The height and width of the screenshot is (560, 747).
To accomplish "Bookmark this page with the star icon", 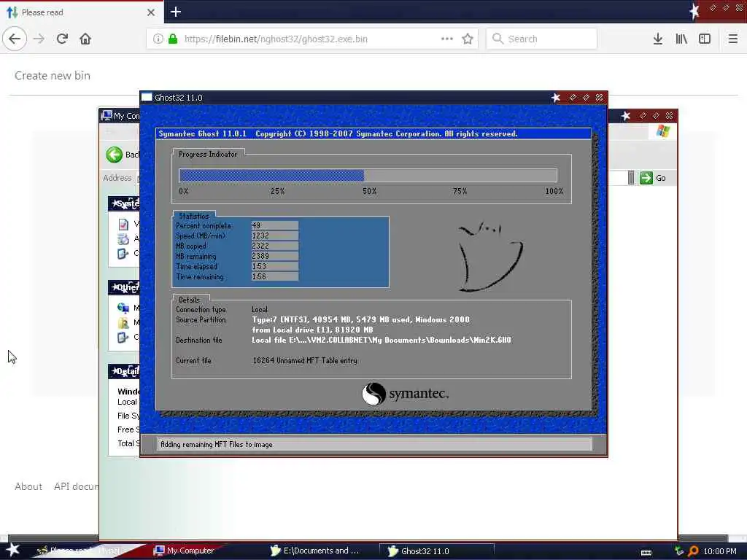I will pyautogui.click(x=468, y=39).
